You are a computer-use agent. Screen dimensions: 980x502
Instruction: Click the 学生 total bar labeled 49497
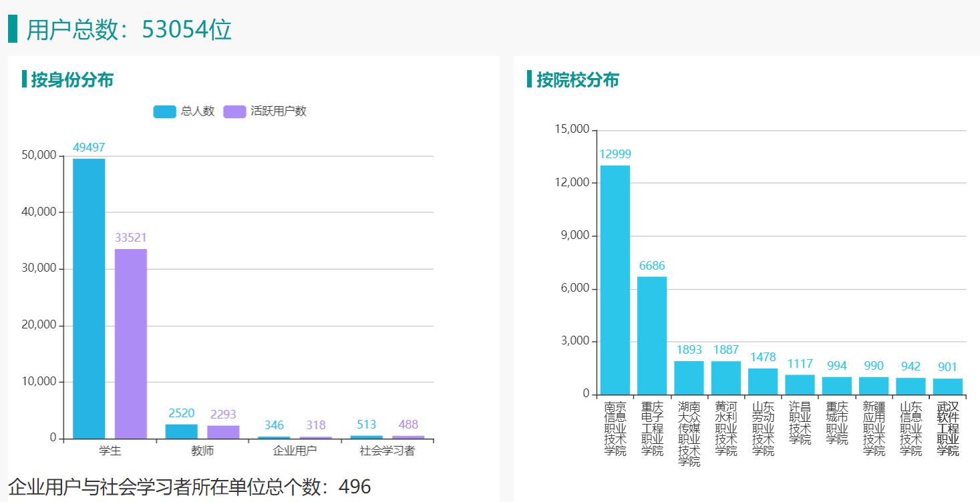pos(89,298)
